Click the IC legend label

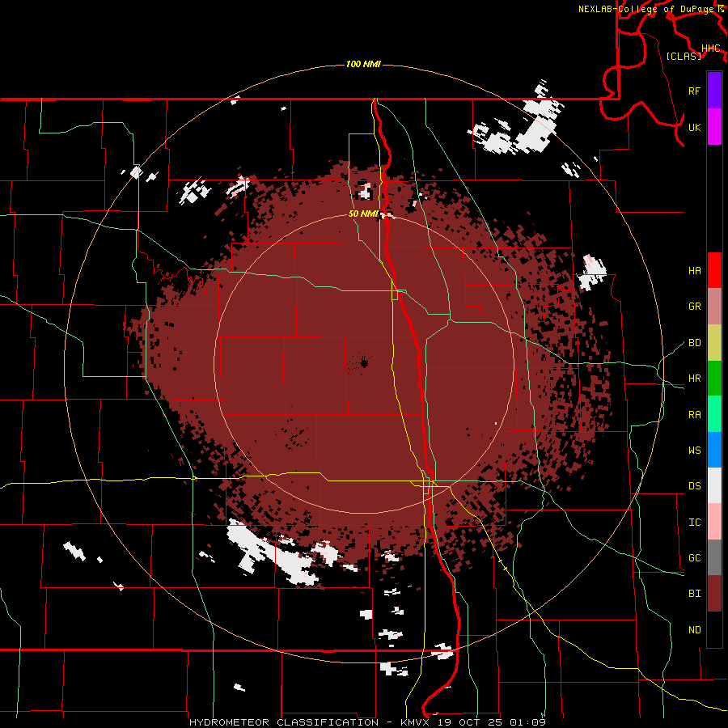(694, 523)
